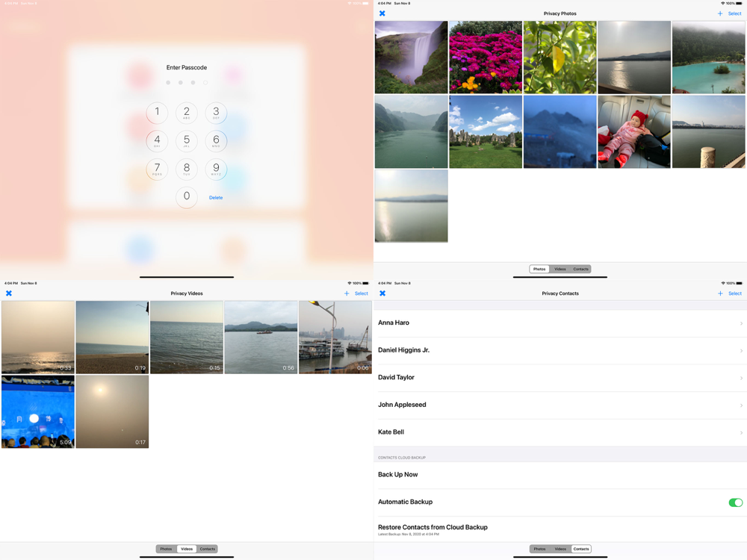747x560 pixels.
Task: Tap passcode digit 8
Action: pos(187,169)
